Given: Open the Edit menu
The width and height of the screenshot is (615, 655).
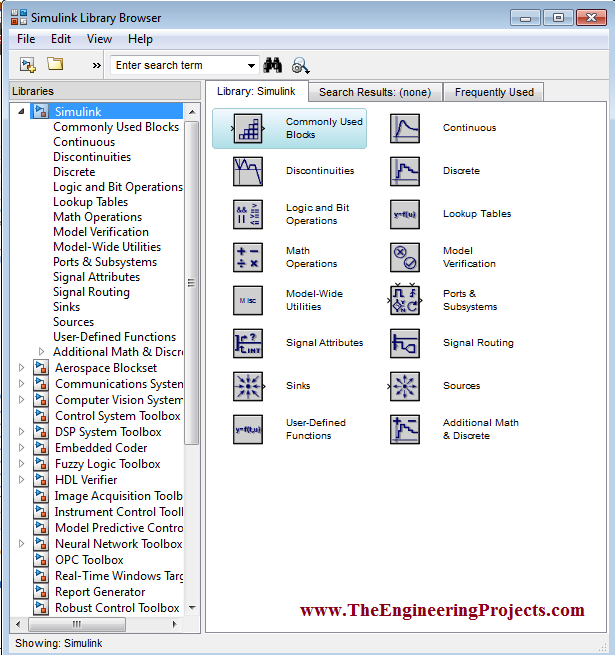Looking at the screenshot, I should tap(61, 39).
